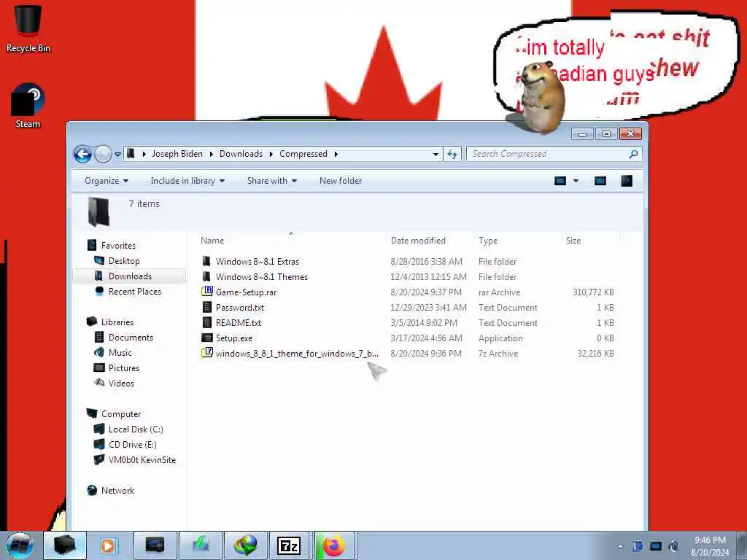Open the address bar history dropdown
This screenshot has height=560, width=747.
436,155
